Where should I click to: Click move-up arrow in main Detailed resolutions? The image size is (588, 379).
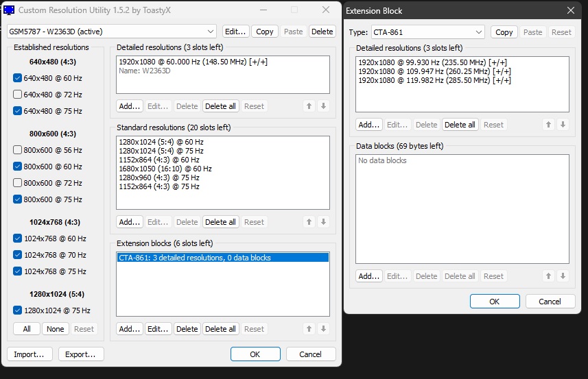tap(309, 106)
